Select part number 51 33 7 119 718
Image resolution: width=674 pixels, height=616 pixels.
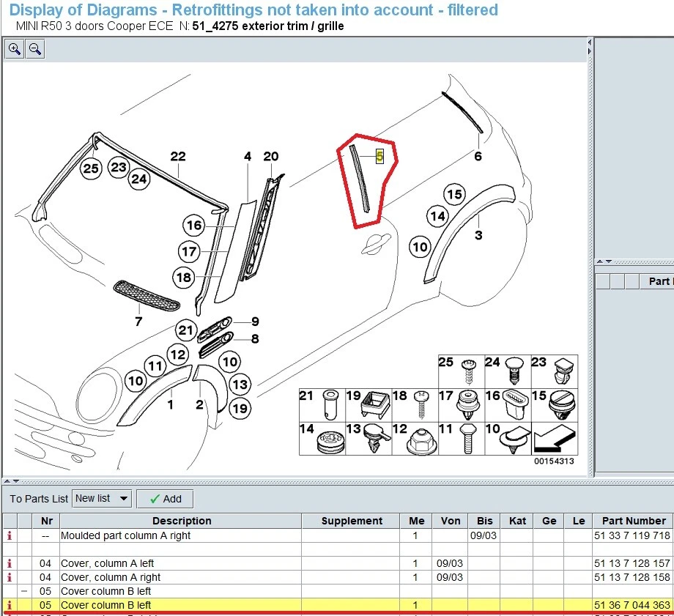pos(632,535)
